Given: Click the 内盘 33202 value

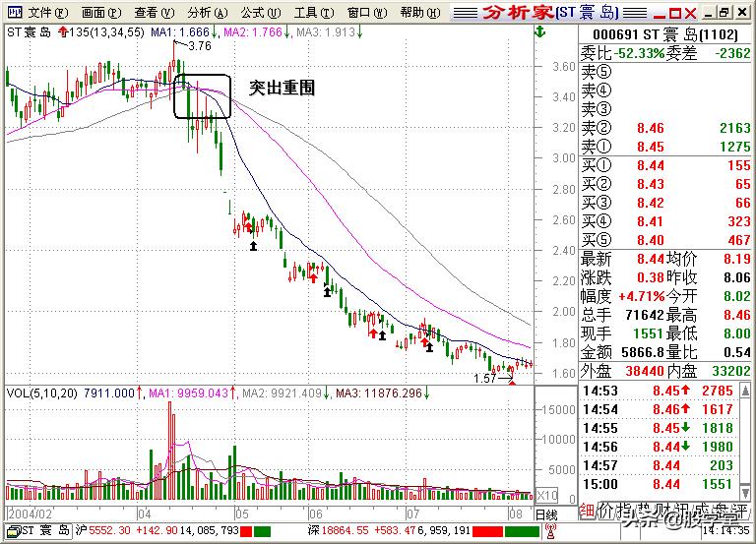Looking at the screenshot, I should (x=731, y=371).
